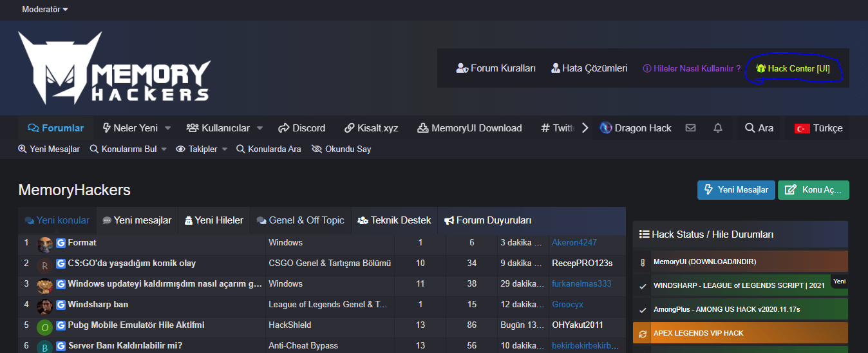Open MemoryUI (DOWNLOAD/INDIR) status entry
The width and height of the screenshot is (868, 353).
741,262
